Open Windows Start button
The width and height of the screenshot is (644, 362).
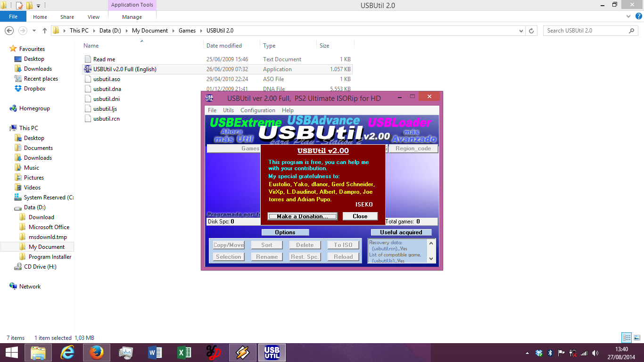coord(11,353)
